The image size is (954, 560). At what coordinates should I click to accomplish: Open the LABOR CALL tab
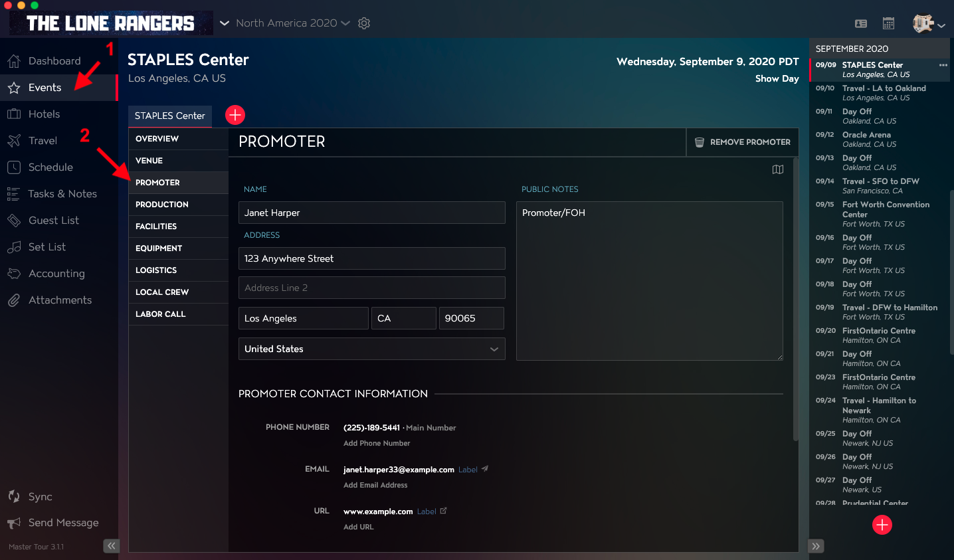click(x=178, y=314)
